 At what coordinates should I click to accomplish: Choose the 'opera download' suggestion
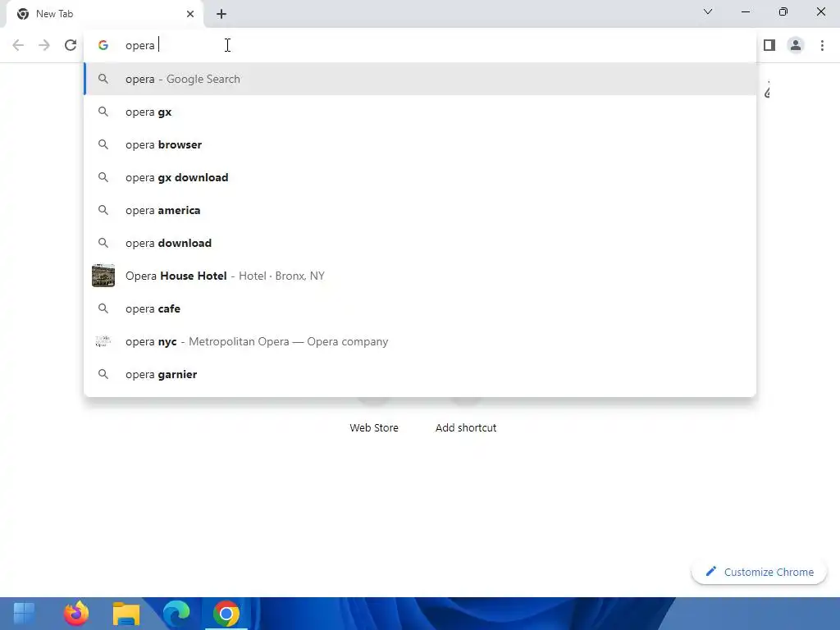(420, 243)
